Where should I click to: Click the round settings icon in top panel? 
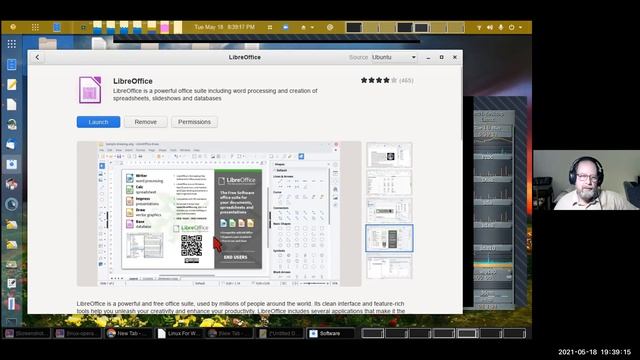pyautogui.click(x=330, y=27)
